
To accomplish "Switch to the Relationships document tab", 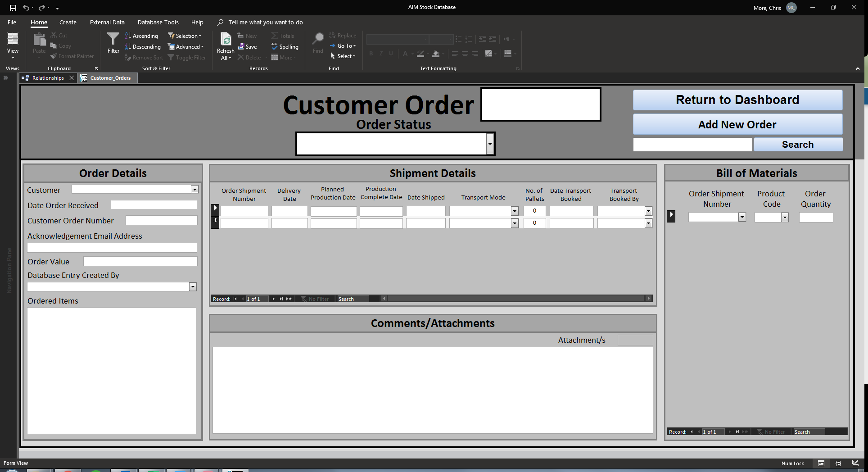I will 48,78.
